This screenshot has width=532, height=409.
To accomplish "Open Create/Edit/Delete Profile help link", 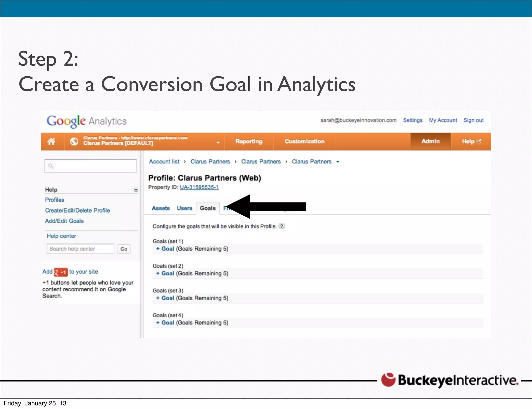I will pyautogui.click(x=77, y=210).
